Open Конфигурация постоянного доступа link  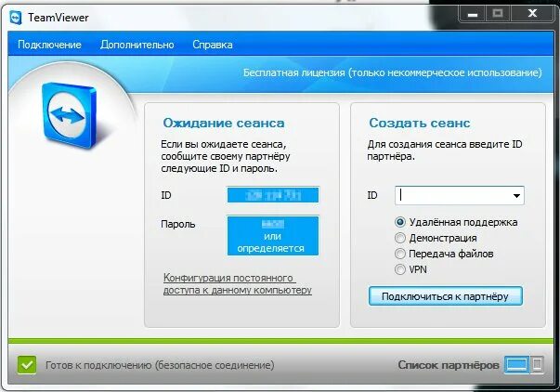tap(238, 283)
